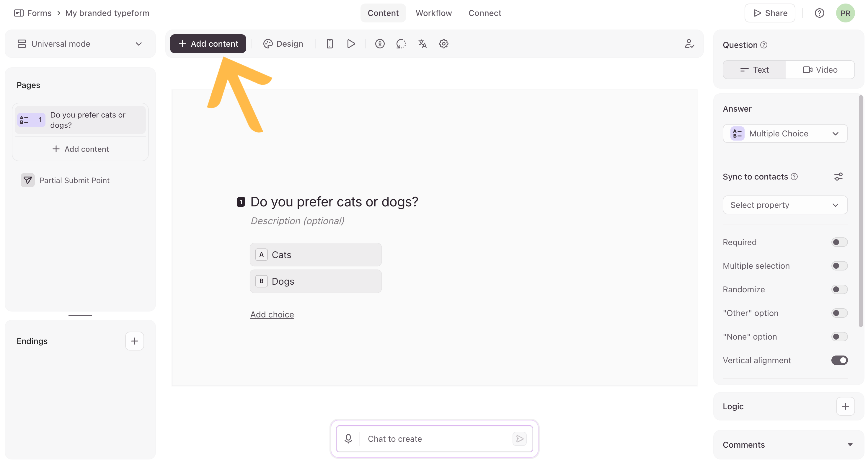Open the mobile preview icon
The height and width of the screenshot is (463, 868).
coord(329,44)
